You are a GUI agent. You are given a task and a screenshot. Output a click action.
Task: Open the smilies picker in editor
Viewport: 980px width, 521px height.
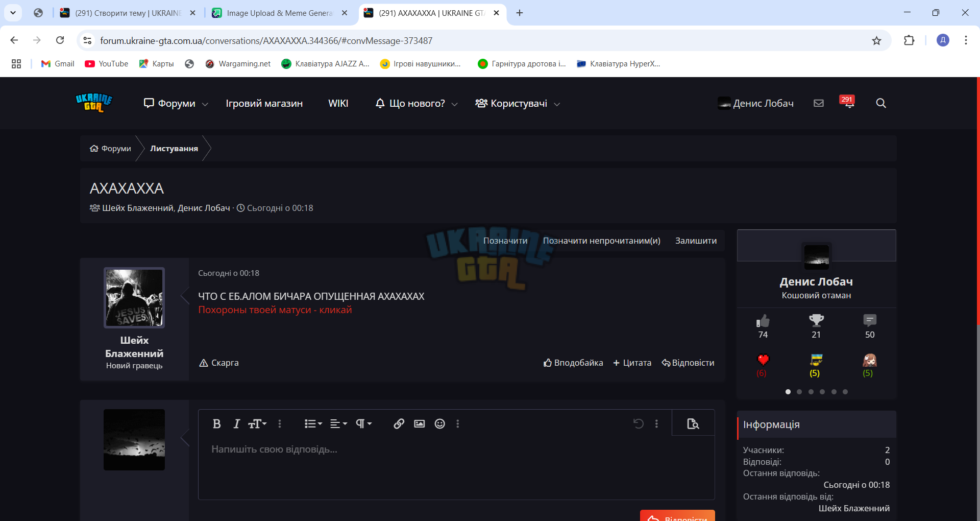(x=440, y=424)
